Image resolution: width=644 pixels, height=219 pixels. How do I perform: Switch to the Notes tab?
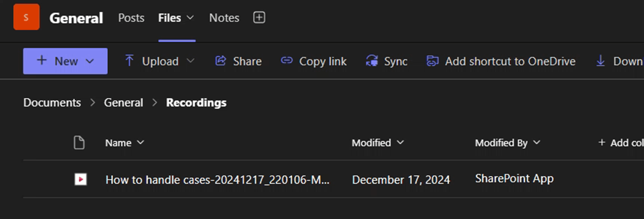(224, 18)
